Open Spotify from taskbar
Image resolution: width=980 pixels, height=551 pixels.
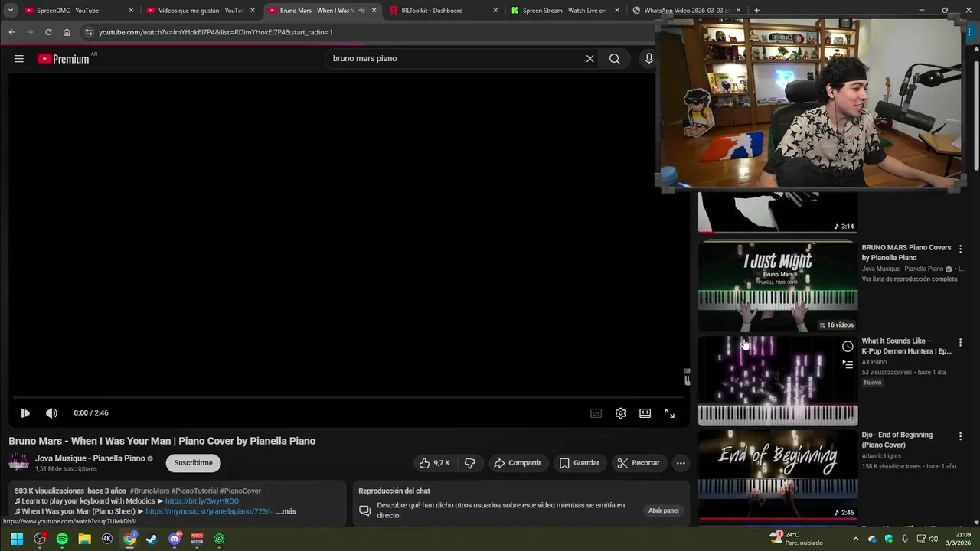pos(62,539)
